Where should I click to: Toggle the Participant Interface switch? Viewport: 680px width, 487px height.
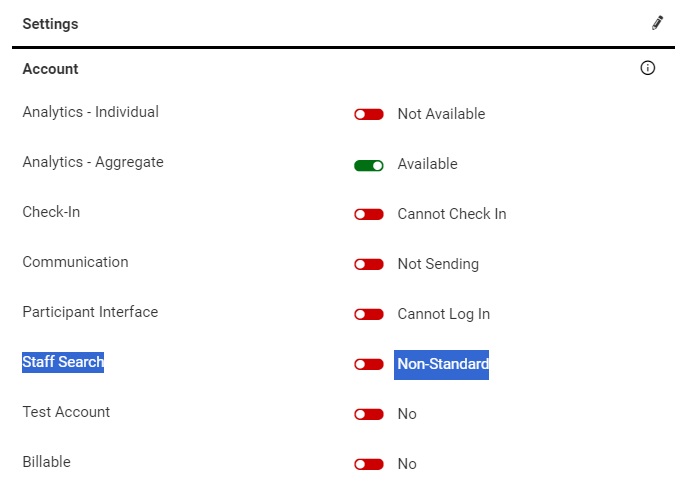(x=369, y=314)
